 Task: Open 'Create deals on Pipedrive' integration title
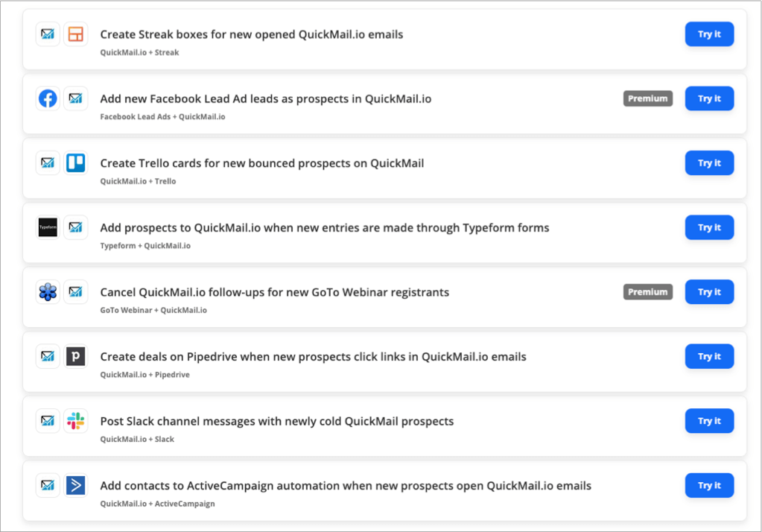click(x=313, y=357)
